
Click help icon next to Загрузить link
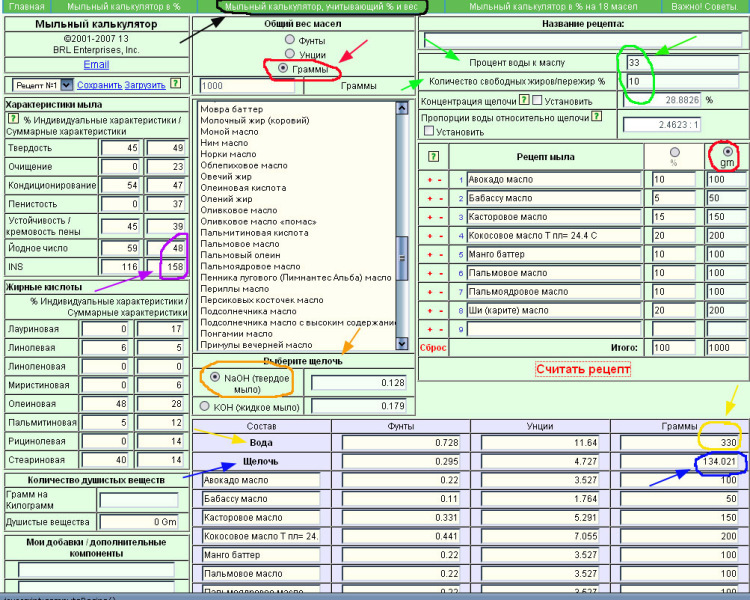pyautogui.click(x=176, y=83)
